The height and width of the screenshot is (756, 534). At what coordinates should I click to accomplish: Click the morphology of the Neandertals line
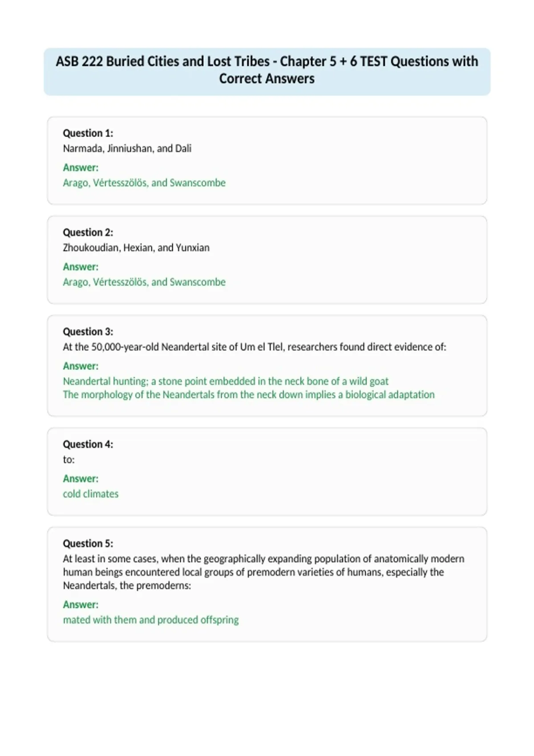click(x=249, y=394)
